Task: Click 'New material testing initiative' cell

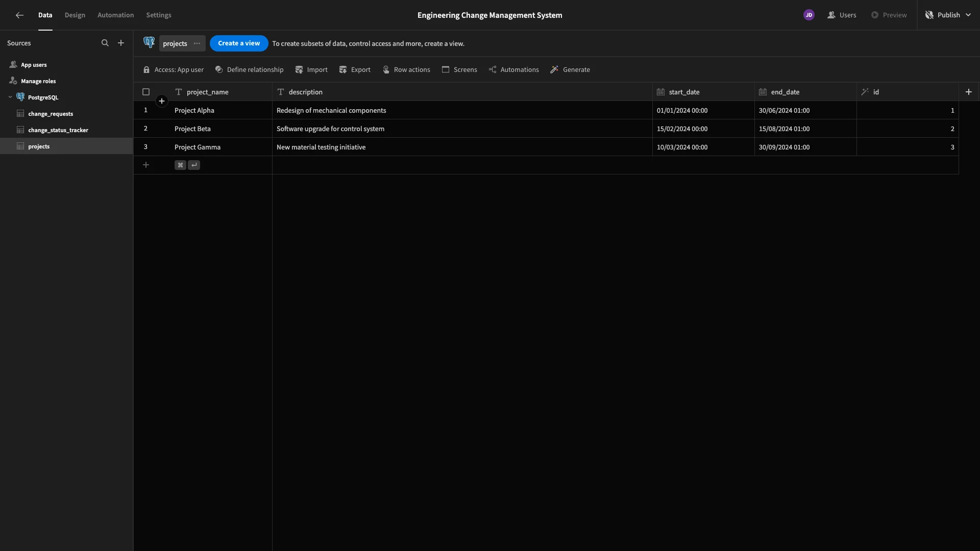Action: (x=462, y=147)
